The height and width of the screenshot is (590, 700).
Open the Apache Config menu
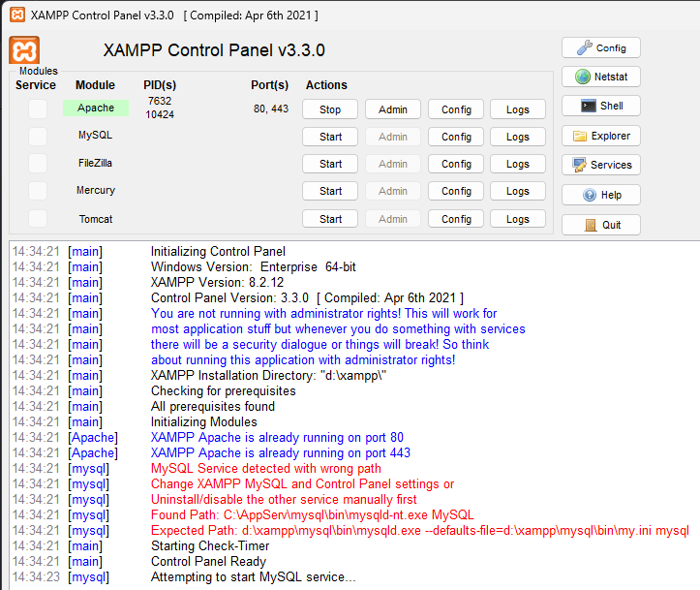456,109
